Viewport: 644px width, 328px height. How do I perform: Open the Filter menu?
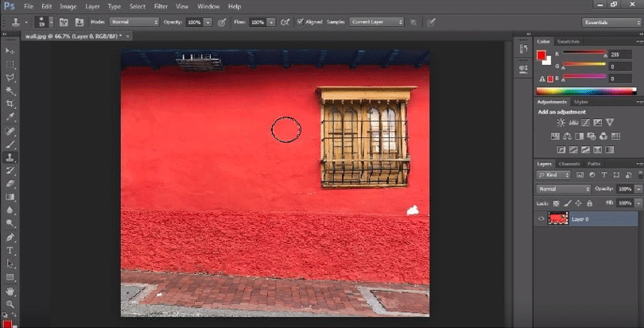[x=161, y=6]
